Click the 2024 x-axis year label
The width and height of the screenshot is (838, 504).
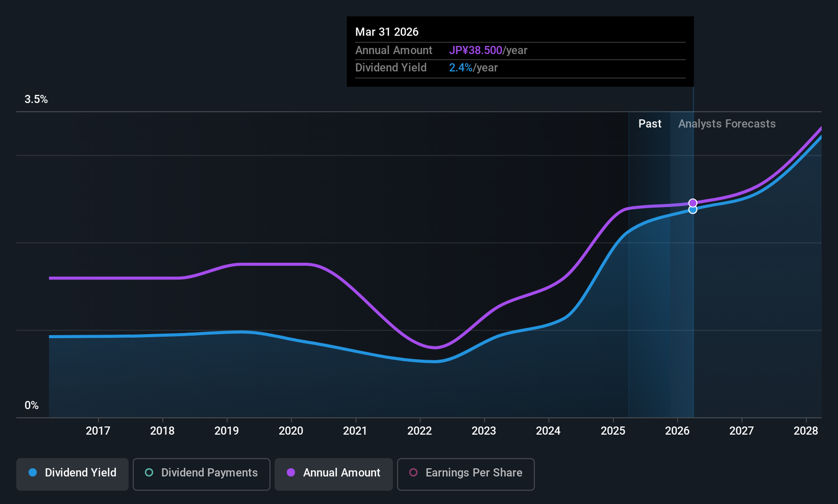click(548, 431)
